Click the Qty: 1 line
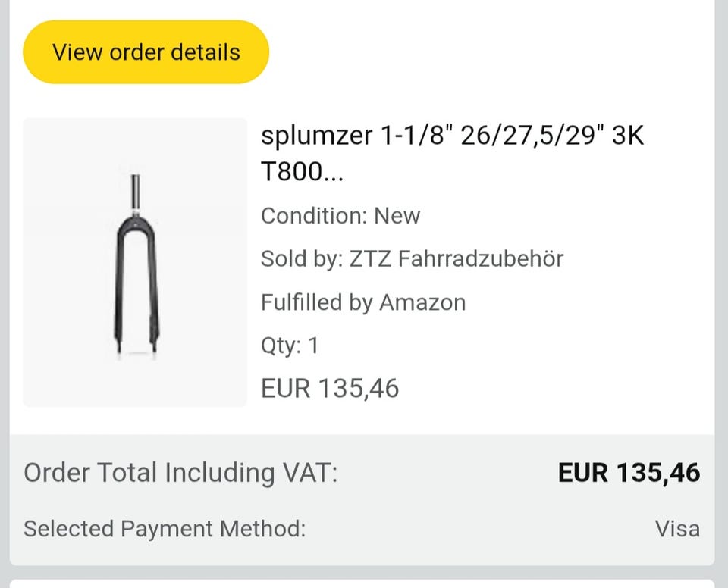The height and width of the screenshot is (588, 728). tap(290, 346)
